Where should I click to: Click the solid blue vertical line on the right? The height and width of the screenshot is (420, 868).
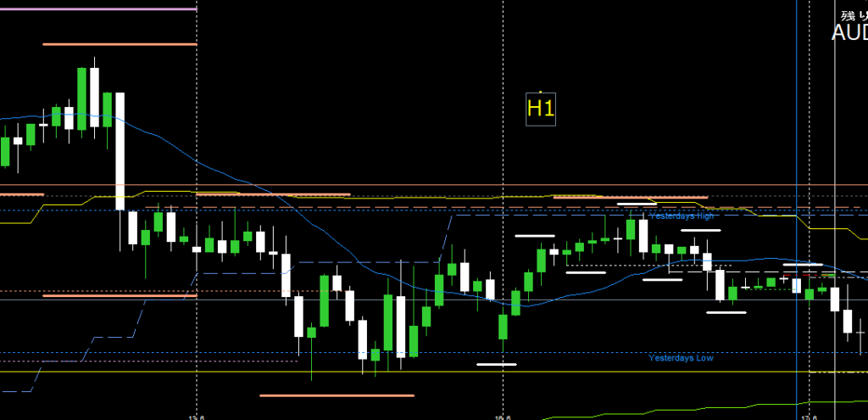click(798, 127)
